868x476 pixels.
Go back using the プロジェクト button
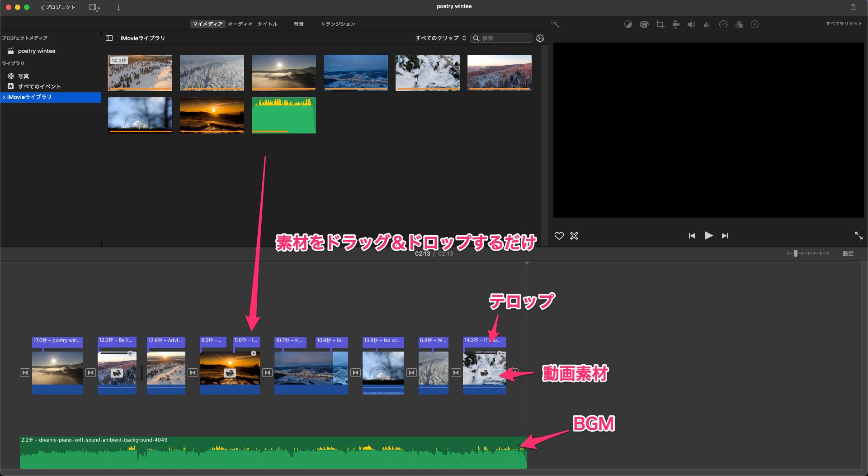[59, 7]
